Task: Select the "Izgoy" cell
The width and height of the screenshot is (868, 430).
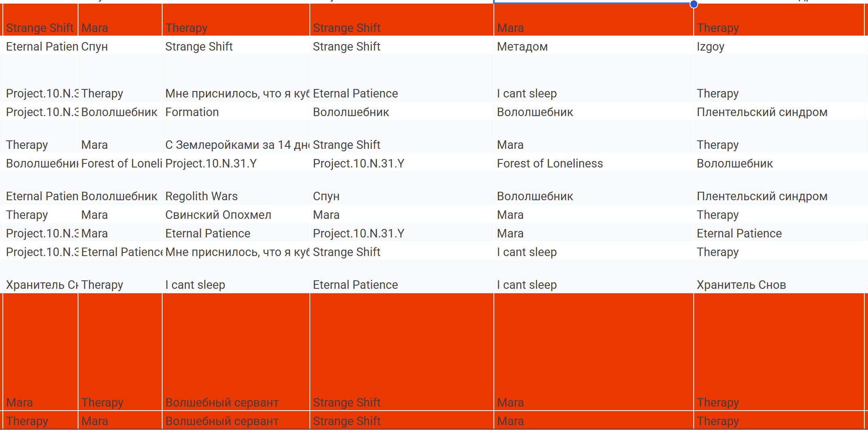Action: [x=710, y=47]
